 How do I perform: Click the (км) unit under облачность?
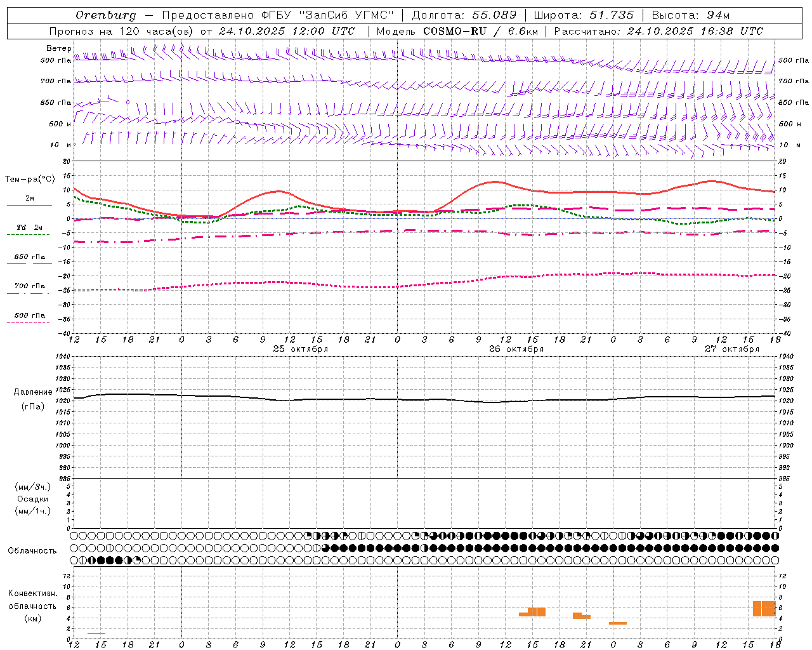pos(33,618)
